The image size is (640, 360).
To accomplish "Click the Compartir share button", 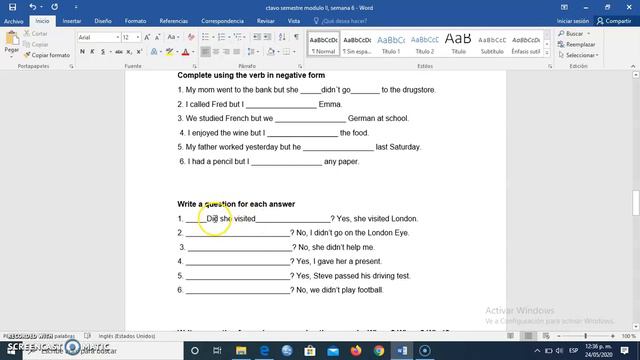I will click(614, 21).
